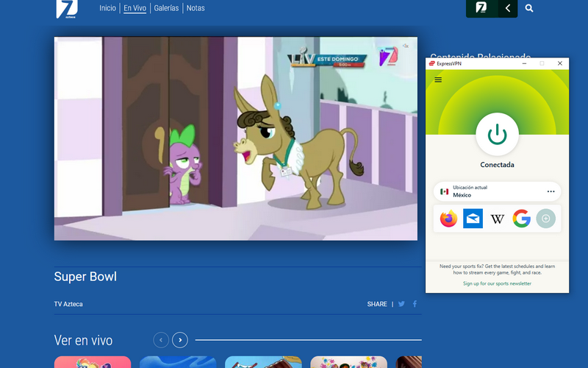Open the fourth colorful show thumbnail
588x368 pixels.
click(348, 362)
